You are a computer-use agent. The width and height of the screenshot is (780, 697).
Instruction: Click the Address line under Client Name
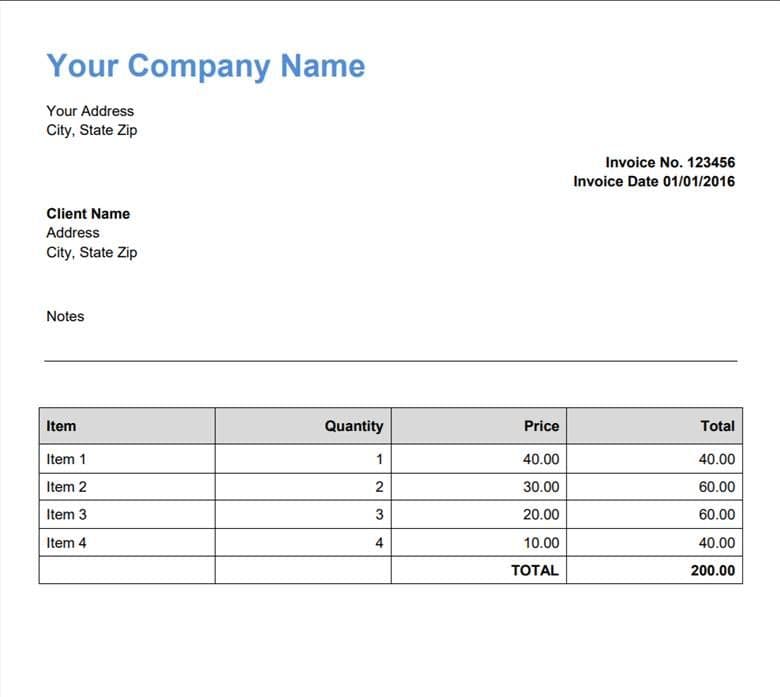73,232
